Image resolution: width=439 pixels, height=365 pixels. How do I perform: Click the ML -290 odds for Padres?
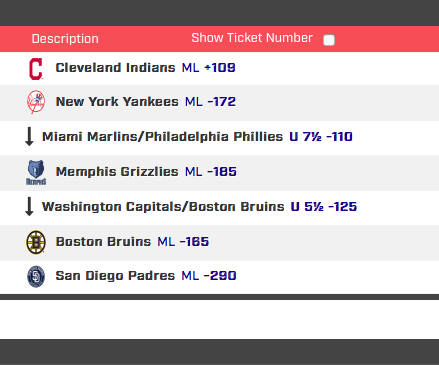pos(209,276)
